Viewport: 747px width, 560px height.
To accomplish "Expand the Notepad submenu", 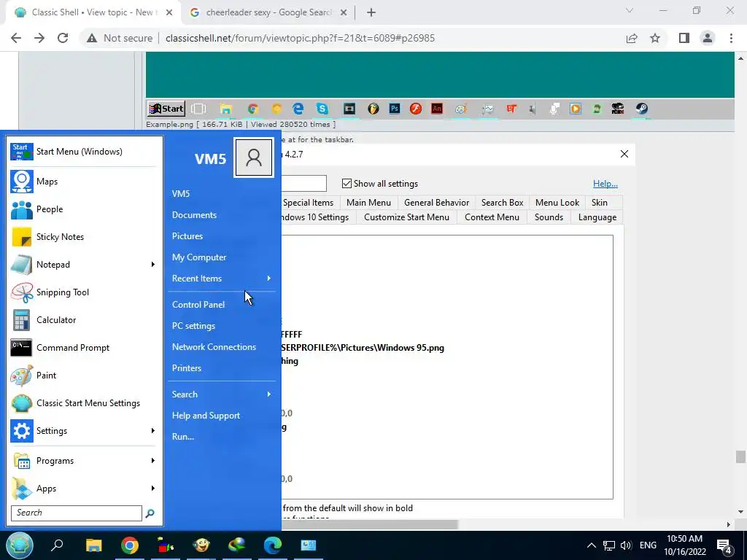I will (x=153, y=264).
